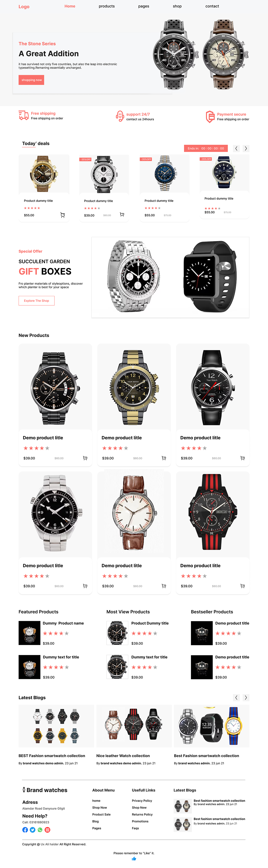The height and width of the screenshot is (868, 268).
Task: Click the Payment secure shield icon
Action: click(x=210, y=117)
